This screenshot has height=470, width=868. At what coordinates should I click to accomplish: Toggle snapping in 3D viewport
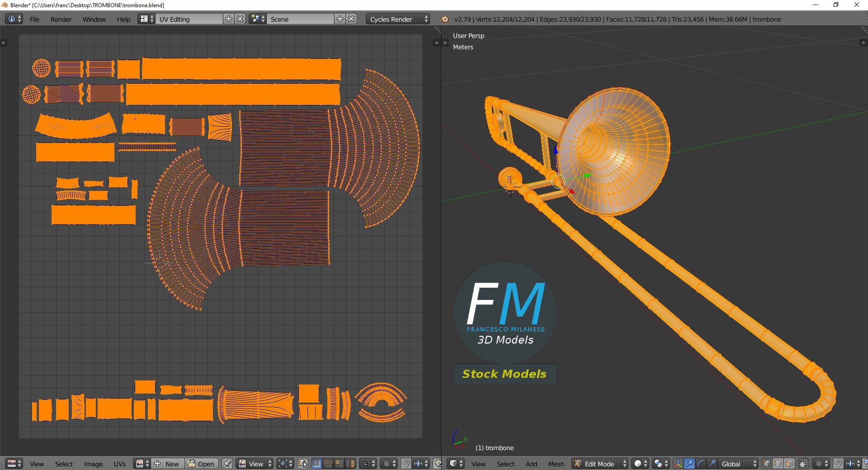point(838,464)
